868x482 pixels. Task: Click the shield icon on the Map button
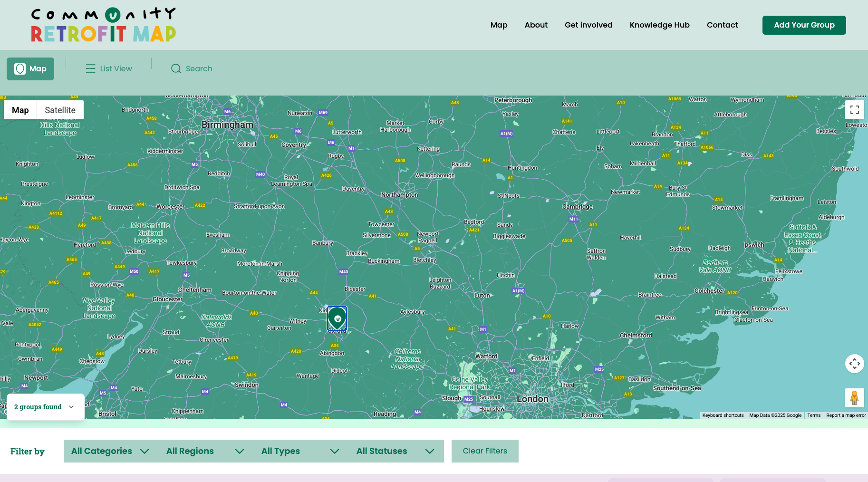(19, 68)
